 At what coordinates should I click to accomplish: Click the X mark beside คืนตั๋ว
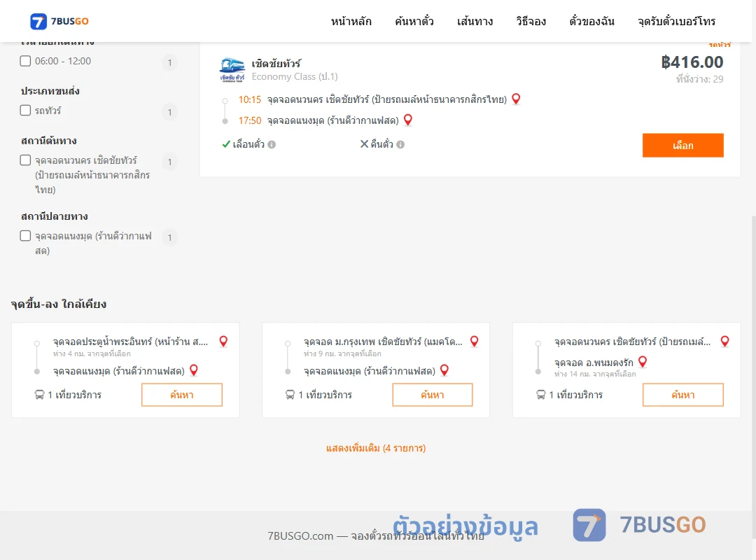365,143
